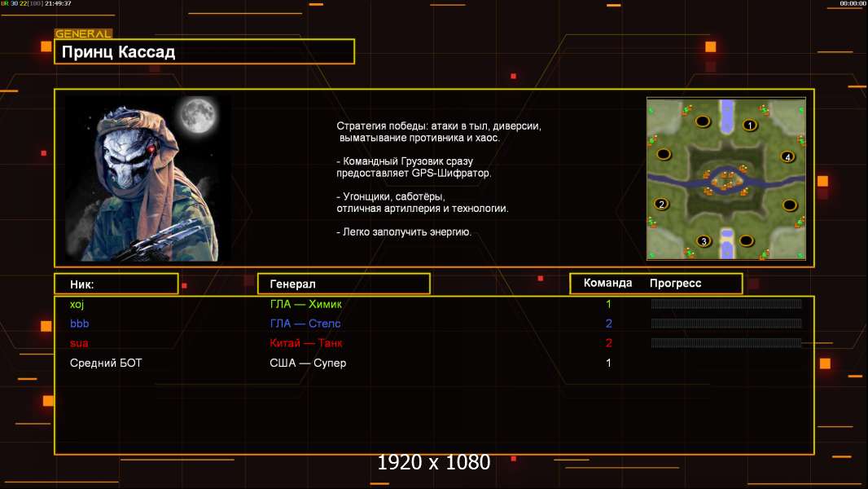This screenshot has width=868, height=489.
Task: Click start position 2 on the minimap
Action: tap(661, 204)
